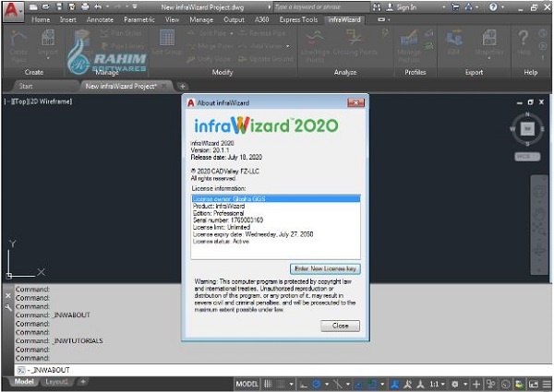
Task: Click the Undo arrow in quick access toolbar
Action: (98, 6)
